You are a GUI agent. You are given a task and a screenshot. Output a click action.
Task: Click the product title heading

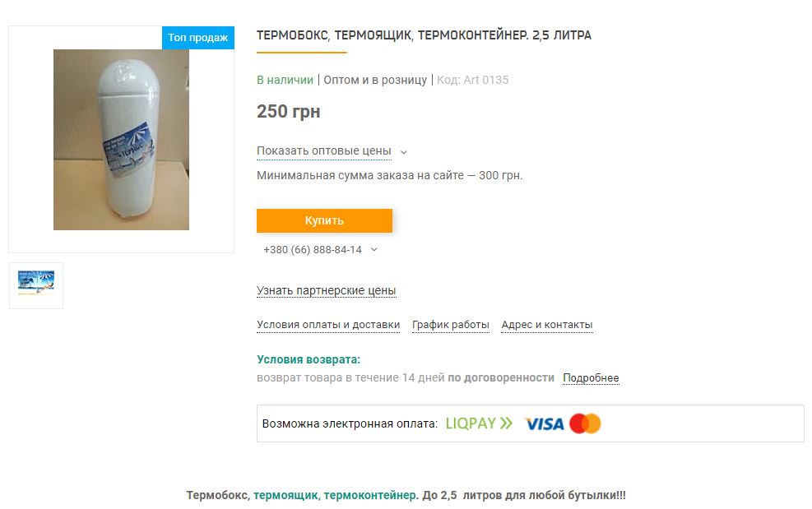tap(424, 35)
